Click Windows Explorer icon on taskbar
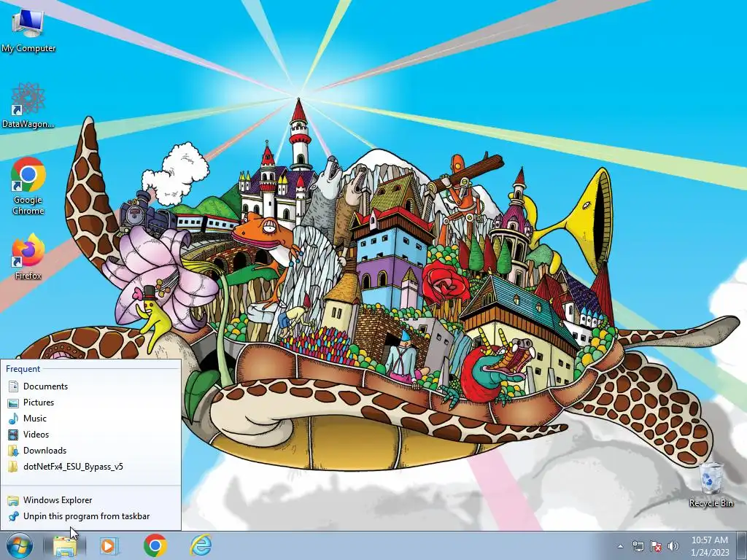The width and height of the screenshot is (747, 560). click(x=65, y=545)
